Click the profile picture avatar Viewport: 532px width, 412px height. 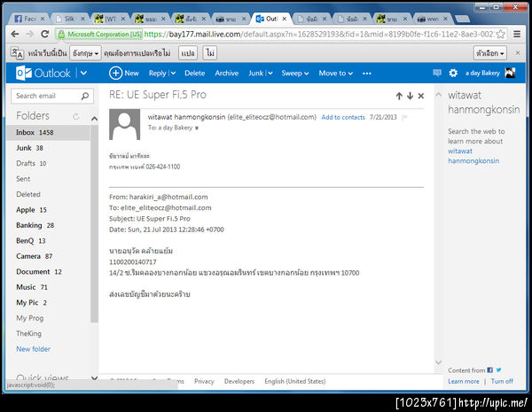coord(510,73)
